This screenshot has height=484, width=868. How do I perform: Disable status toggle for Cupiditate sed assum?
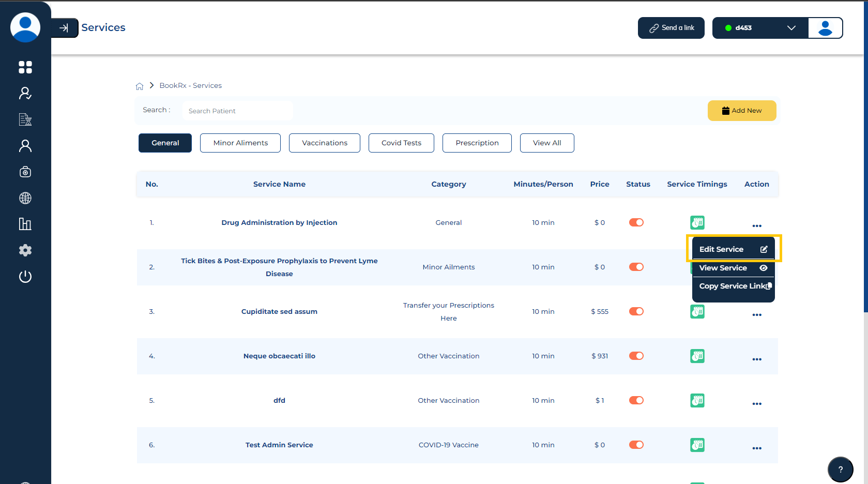coord(636,311)
